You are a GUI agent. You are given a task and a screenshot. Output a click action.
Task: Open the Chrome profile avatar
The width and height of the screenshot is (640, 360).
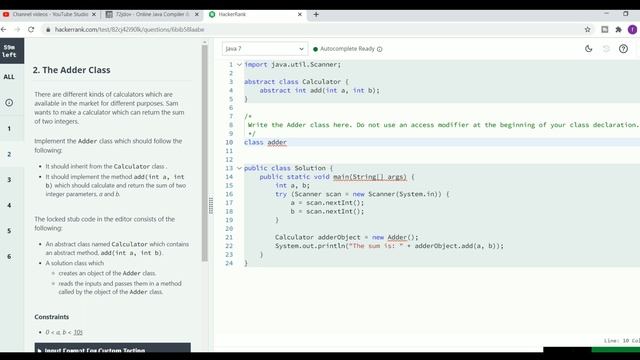point(632,29)
